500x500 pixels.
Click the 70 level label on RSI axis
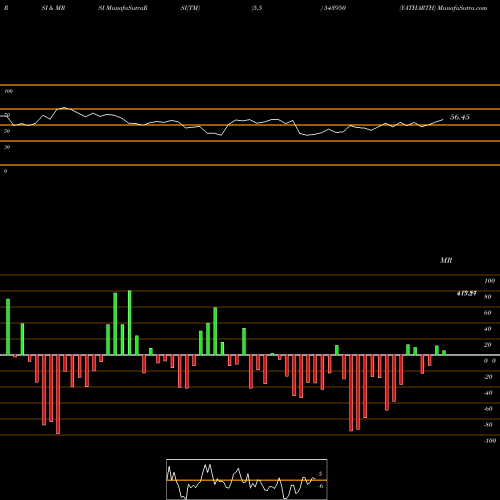tap(7, 115)
